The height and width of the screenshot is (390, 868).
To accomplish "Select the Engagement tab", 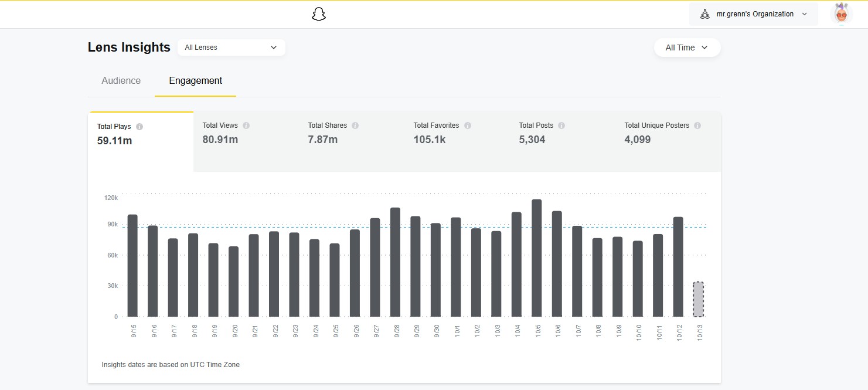I will pos(195,81).
